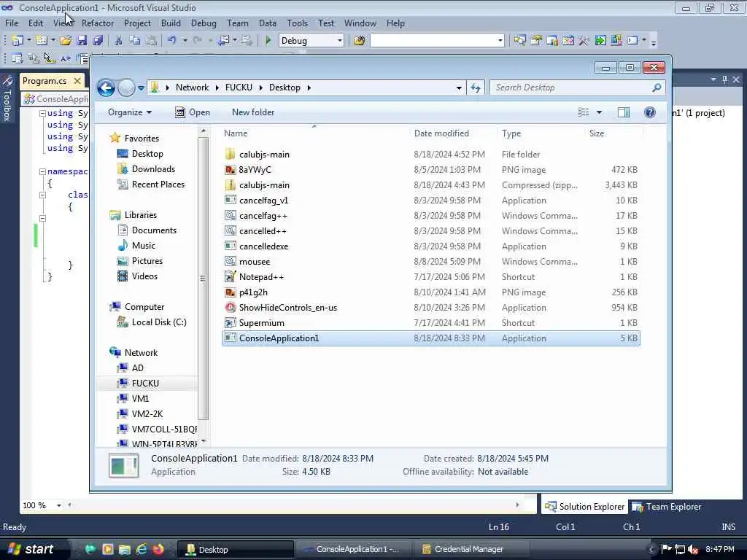Select the calubjs-main file folder row

click(431, 155)
